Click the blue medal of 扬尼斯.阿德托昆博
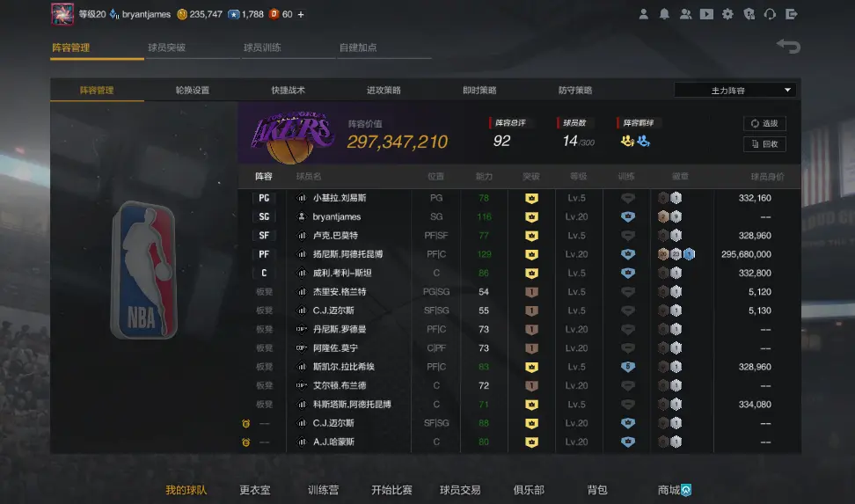The height and width of the screenshot is (504, 855). (x=689, y=254)
